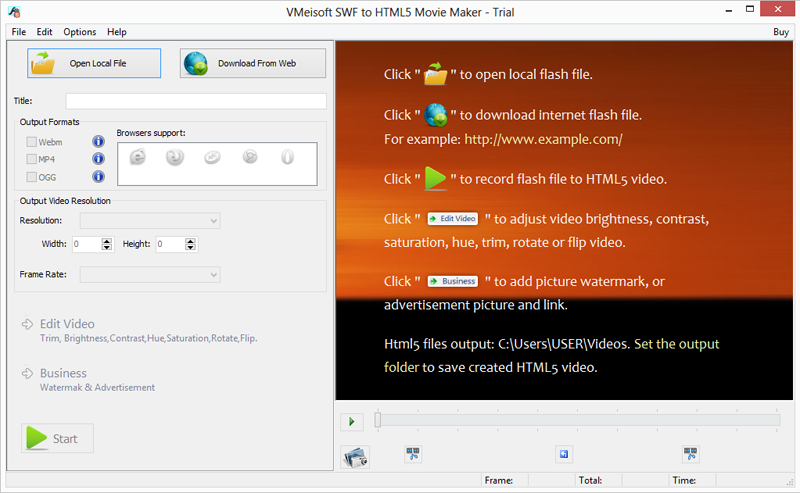The height and width of the screenshot is (493, 800).
Task: Click the preview timeline slider handle
Action: pyautogui.click(x=378, y=420)
